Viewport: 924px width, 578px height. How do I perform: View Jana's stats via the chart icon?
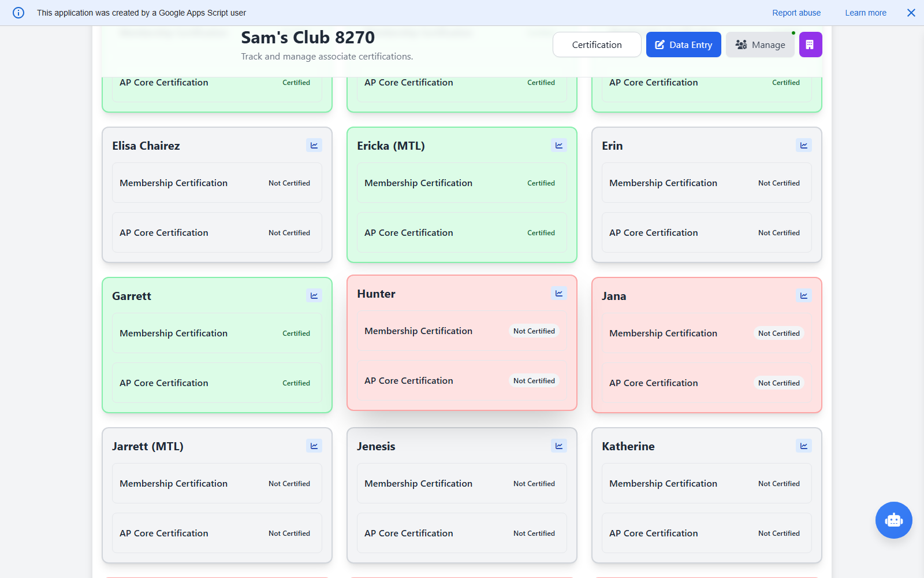coord(803,295)
